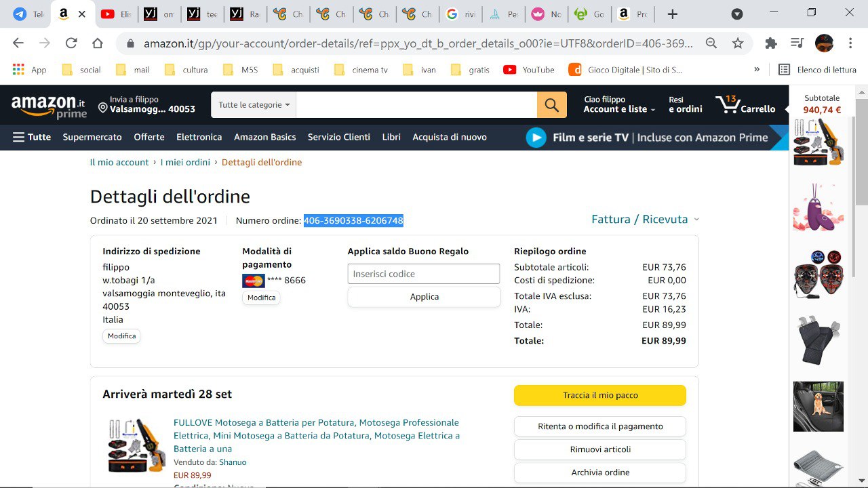This screenshot has width=868, height=488.
Task: Click the Amazon search magnifier button
Action: click(551, 105)
